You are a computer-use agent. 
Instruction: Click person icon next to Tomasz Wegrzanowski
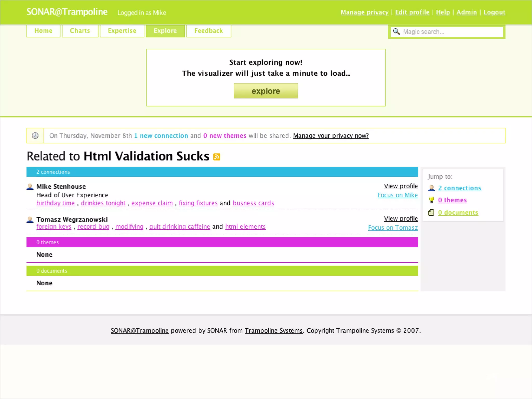click(x=30, y=220)
